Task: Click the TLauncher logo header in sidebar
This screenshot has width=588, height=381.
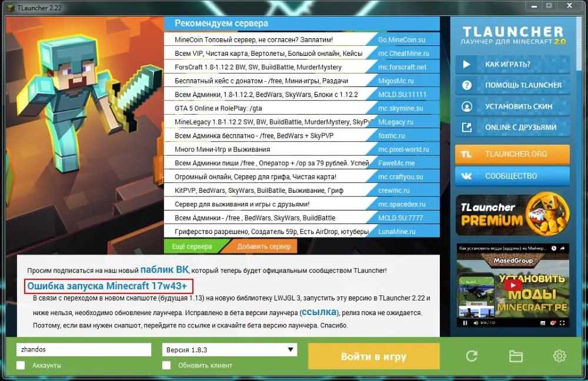Action: [x=513, y=36]
